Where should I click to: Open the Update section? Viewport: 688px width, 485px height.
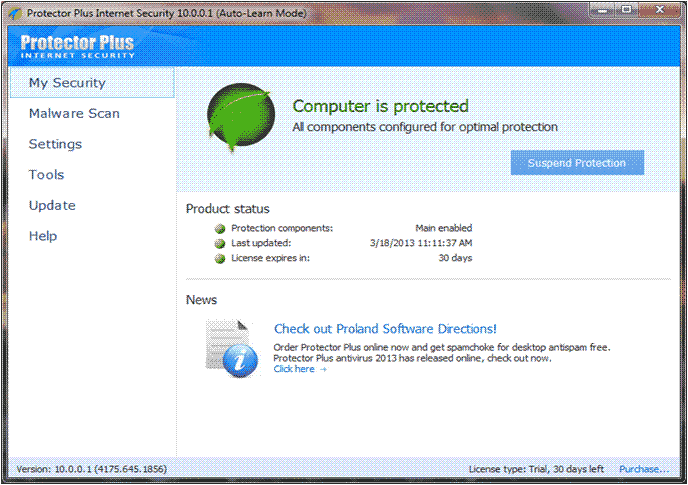pyautogui.click(x=52, y=205)
